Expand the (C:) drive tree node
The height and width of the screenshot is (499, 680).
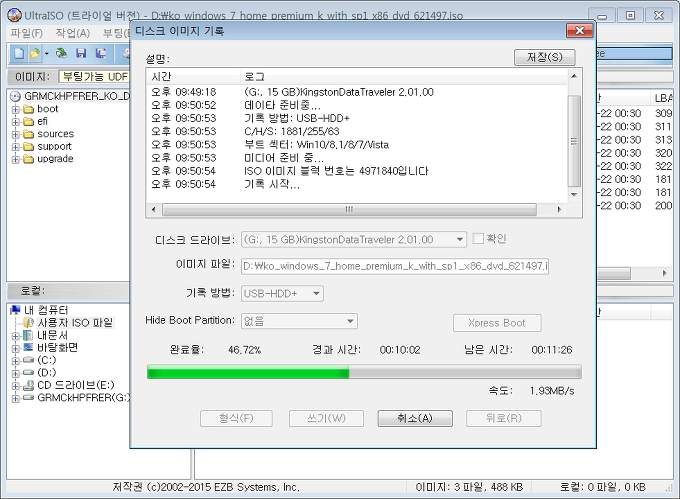point(16,360)
